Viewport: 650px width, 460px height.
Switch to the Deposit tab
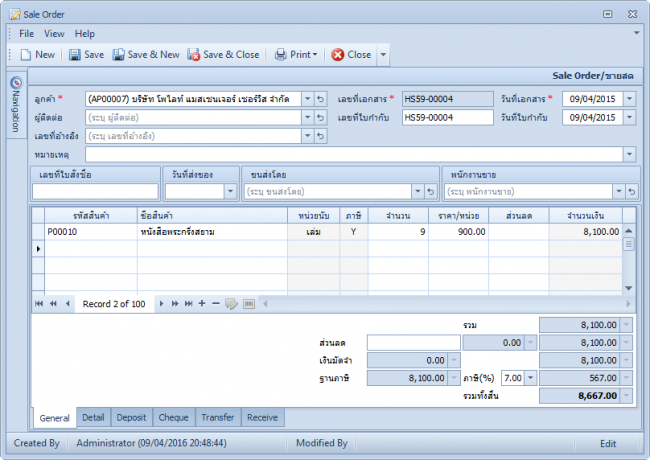coord(130,417)
